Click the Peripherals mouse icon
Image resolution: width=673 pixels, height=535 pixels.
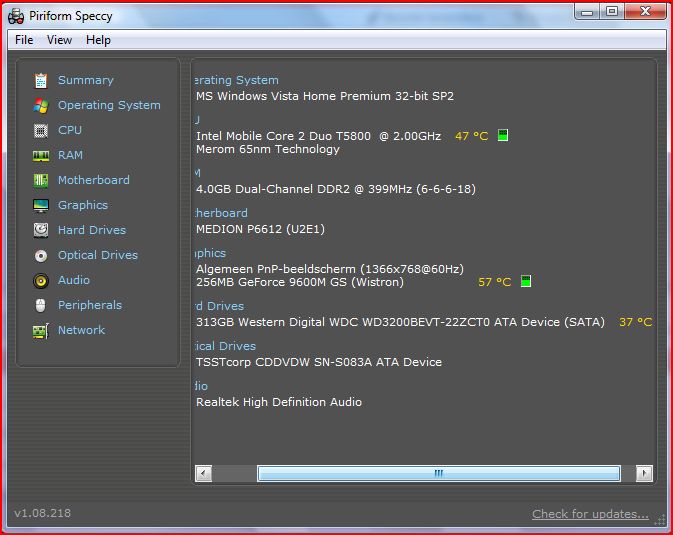40,306
